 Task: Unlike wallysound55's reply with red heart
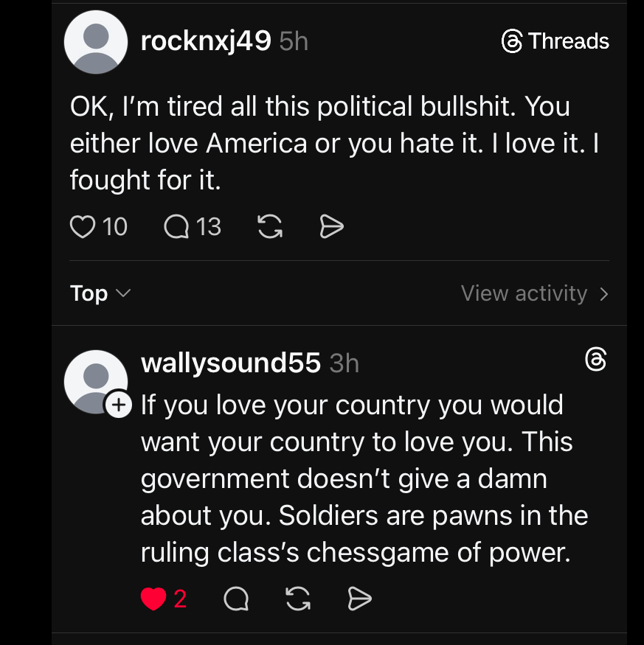click(153, 600)
